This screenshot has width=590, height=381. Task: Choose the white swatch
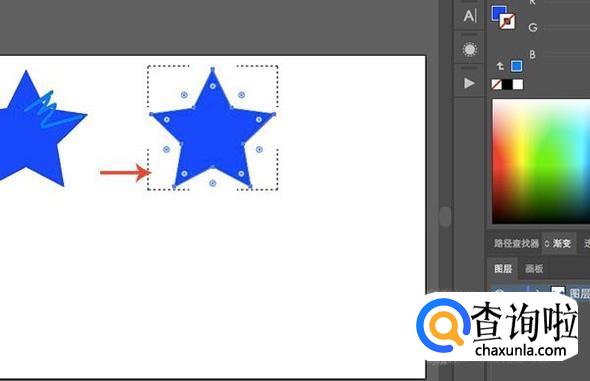click(518, 85)
